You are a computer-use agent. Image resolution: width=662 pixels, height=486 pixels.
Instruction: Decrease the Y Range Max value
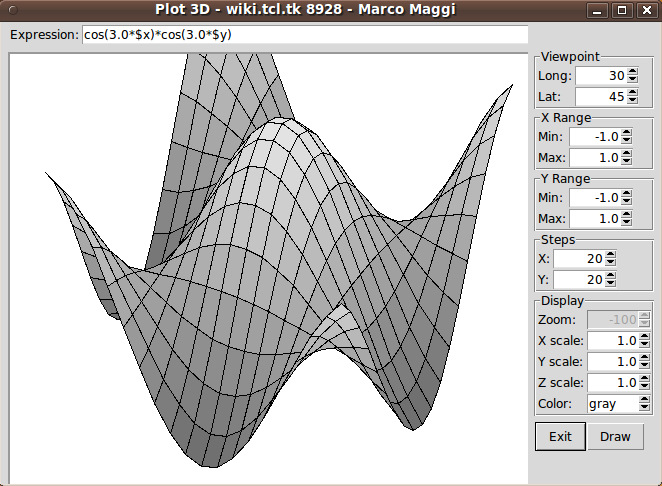(x=627, y=222)
